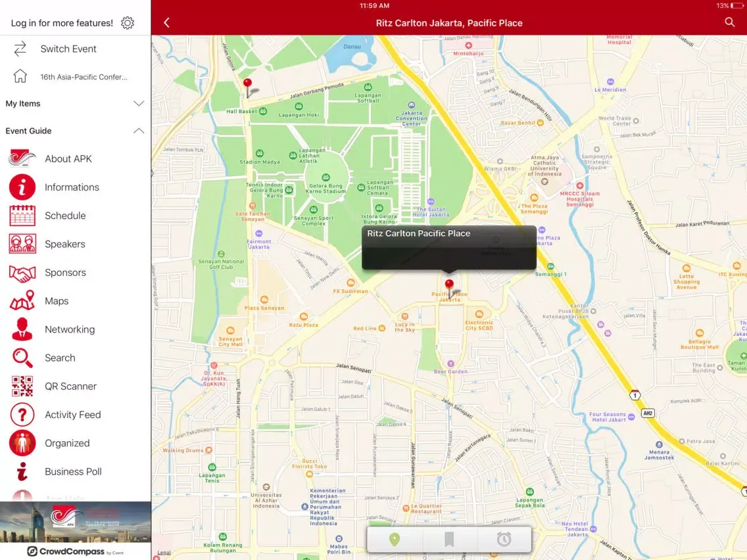Tap 'Ritz Carlton Jakarta, Pacific Place' header title
Screen dimensions: 747x560
click(x=448, y=23)
